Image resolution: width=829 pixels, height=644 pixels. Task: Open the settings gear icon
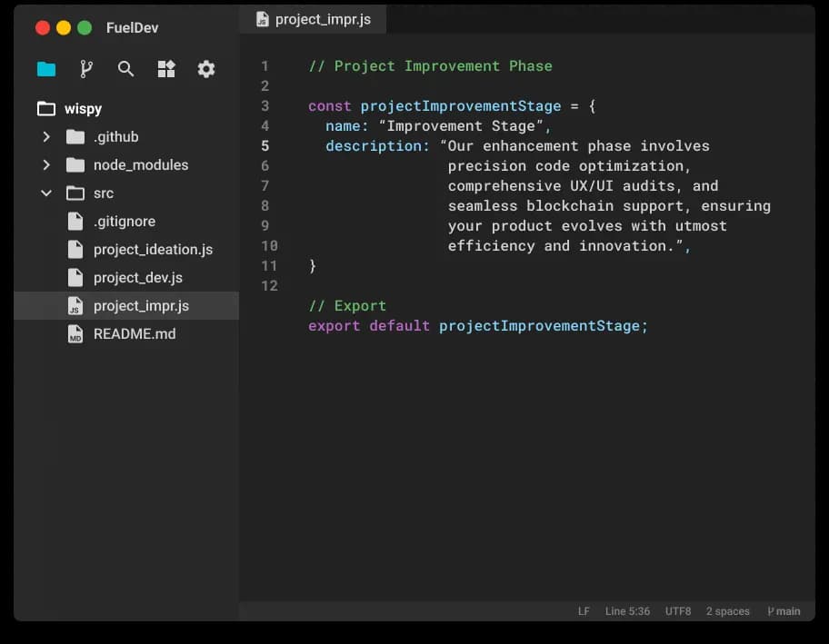tap(206, 69)
